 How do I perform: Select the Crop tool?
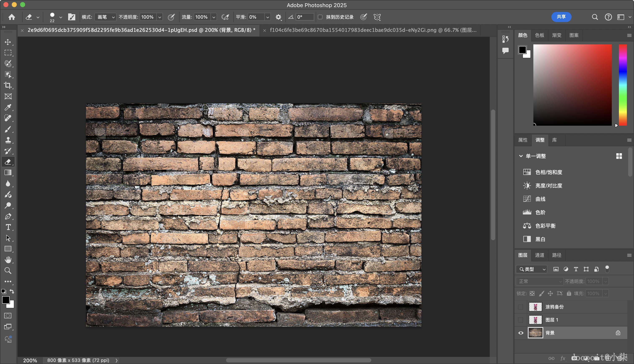click(x=8, y=85)
